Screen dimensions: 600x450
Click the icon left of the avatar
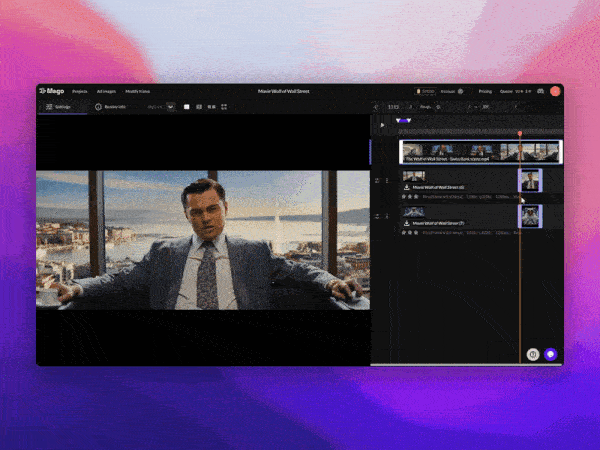point(540,91)
